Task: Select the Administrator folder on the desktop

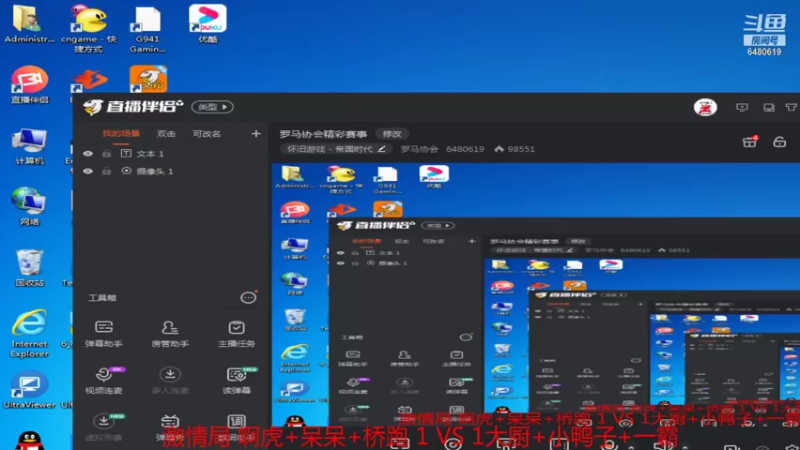Action: click(30, 23)
